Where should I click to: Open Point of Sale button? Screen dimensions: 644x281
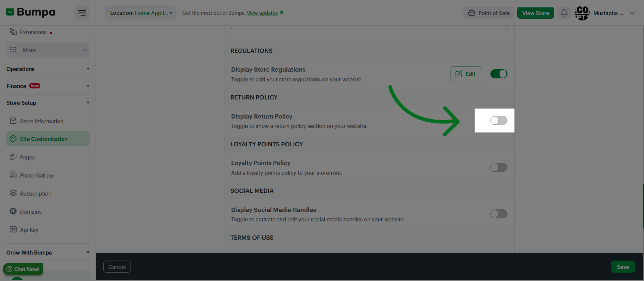[489, 13]
